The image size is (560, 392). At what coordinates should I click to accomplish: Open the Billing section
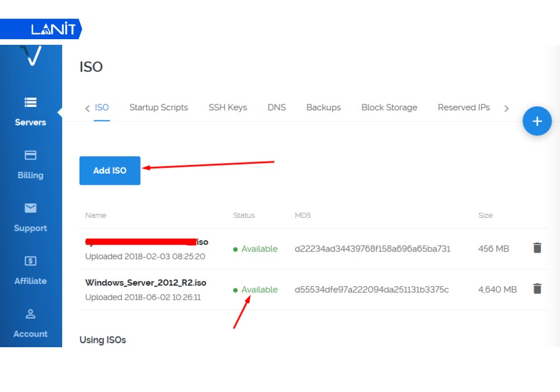click(30, 165)
